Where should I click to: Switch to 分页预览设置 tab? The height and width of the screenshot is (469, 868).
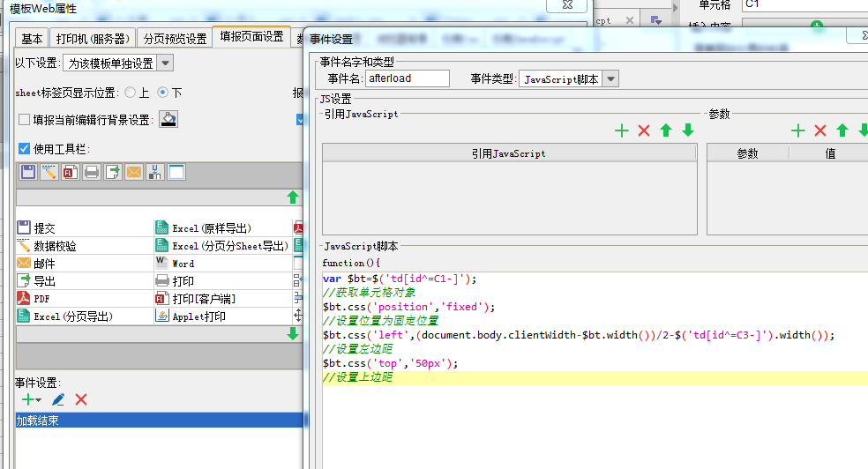click(175, 38)
